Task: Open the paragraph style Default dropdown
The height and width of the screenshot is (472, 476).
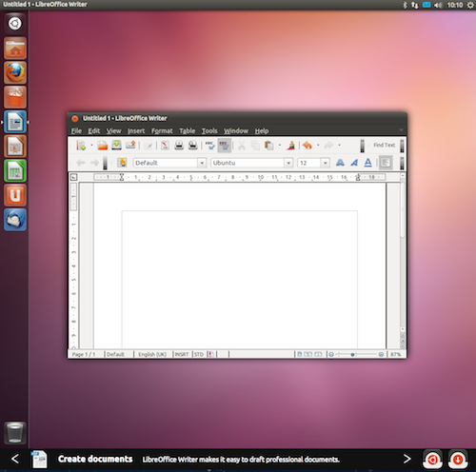Action: 202,163
